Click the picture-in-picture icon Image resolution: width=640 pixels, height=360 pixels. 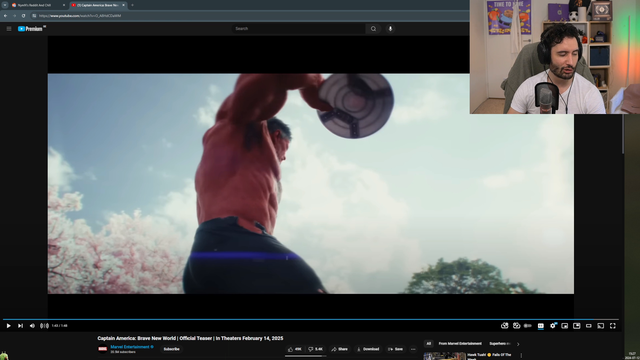coord(576,326)
